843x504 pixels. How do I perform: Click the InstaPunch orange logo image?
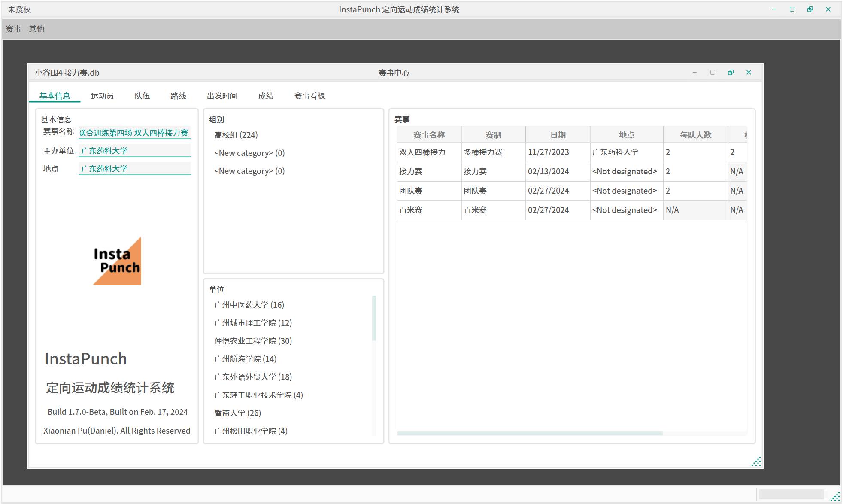coord(117,261)
